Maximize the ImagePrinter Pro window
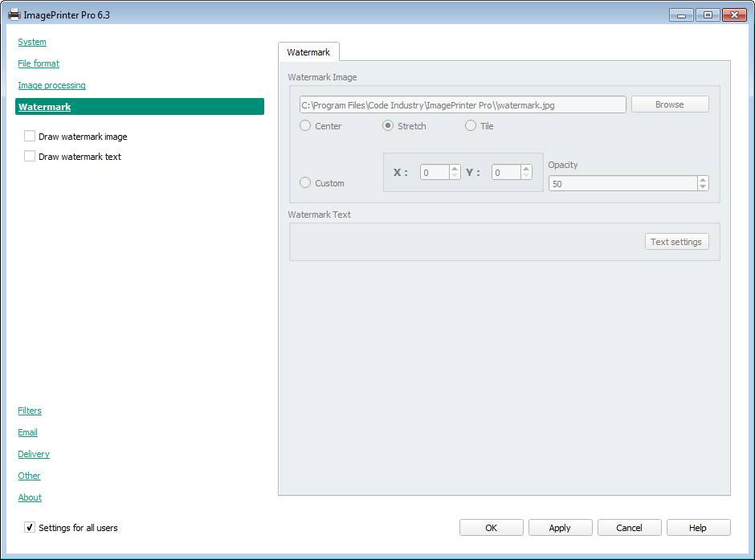Image resolution: width=755 pixels, height=560 pixels. (708, 15)
